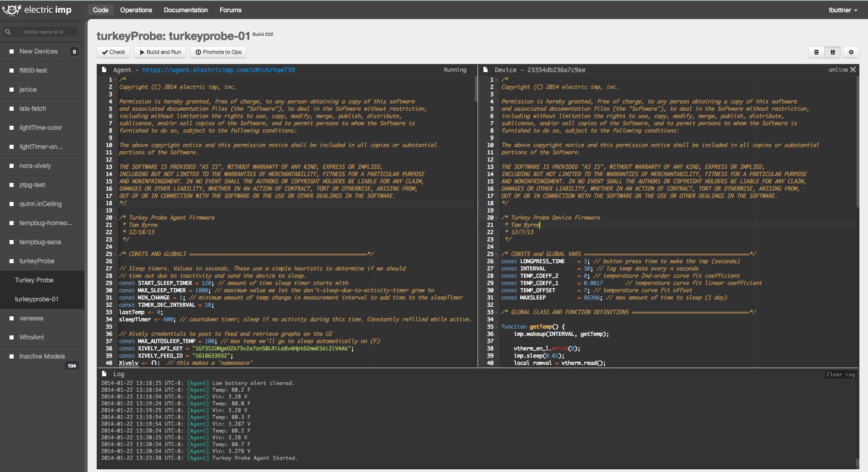Image resolution: width=868 pixels, height=472 pixels.
Task: Click the Log pane scrollbar thumb
Action: [x=858, y=463]
